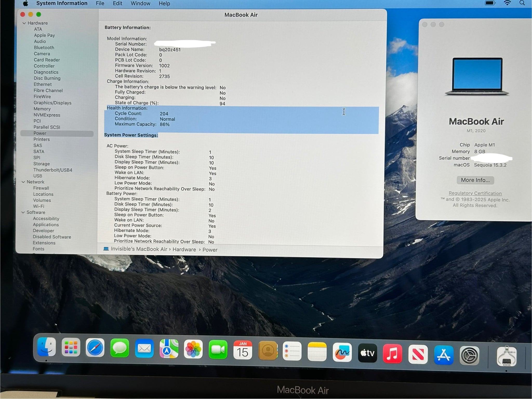Open the Freeform app icon
This screenshot has height=399, width=532.
[x=342, y=352]
